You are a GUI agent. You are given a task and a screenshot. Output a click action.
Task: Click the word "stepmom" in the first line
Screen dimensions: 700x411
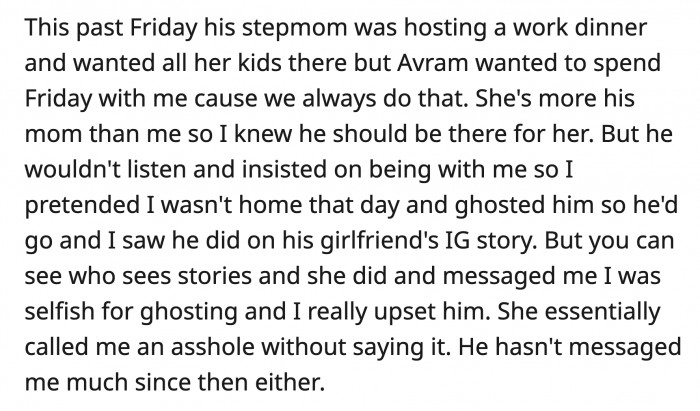click(294, 28)
